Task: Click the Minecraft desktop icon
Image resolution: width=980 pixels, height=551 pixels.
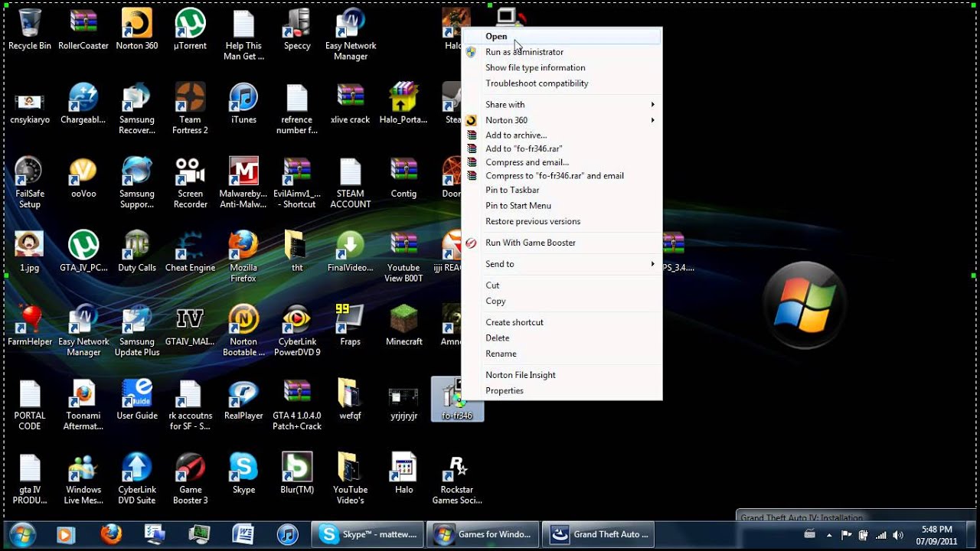Action: pos(403,327)
